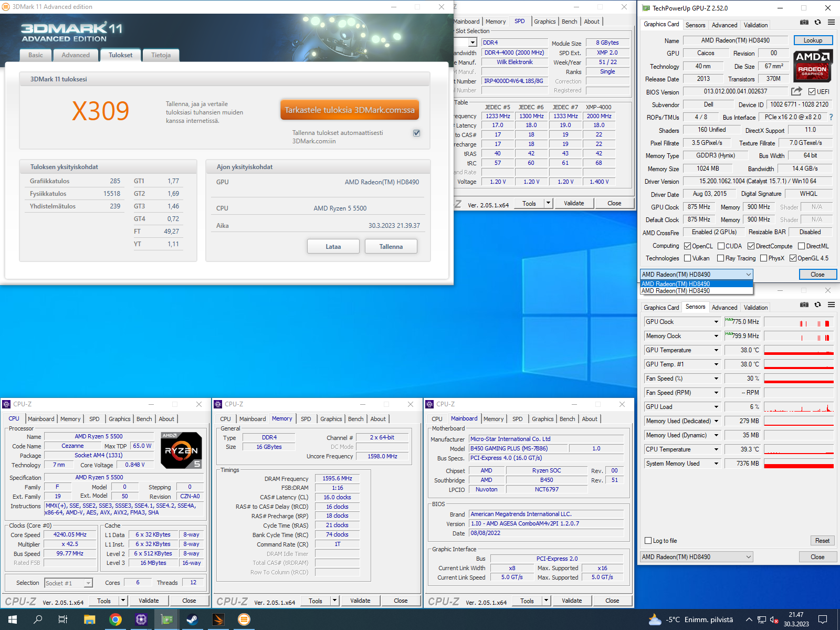Toggle the DirectCompute checkbox

(751, 246)
